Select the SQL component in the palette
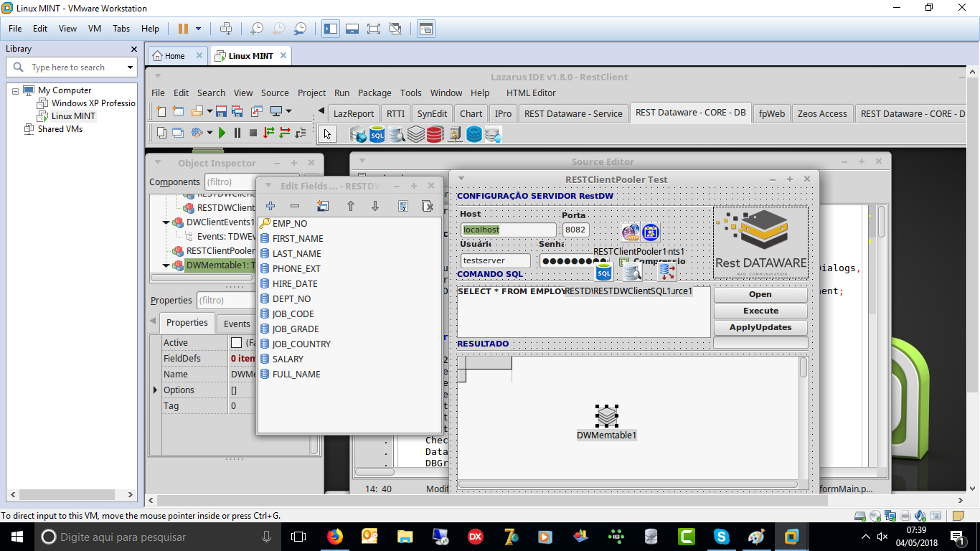The width and height of the screenshot is (980, 551). (x=377, y=134)
